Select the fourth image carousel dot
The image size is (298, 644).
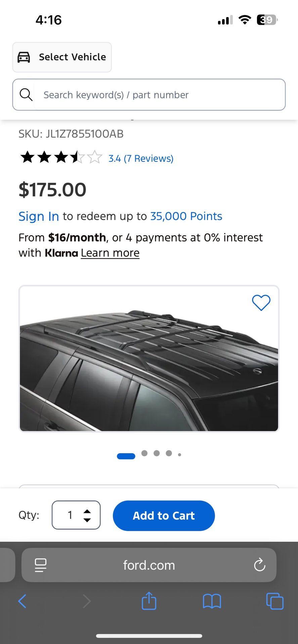point(169,453)
